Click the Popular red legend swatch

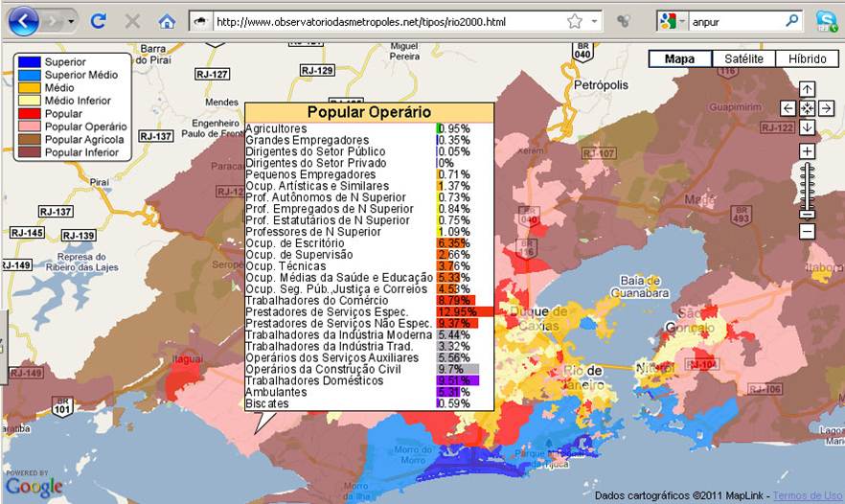tap(30, 114)
